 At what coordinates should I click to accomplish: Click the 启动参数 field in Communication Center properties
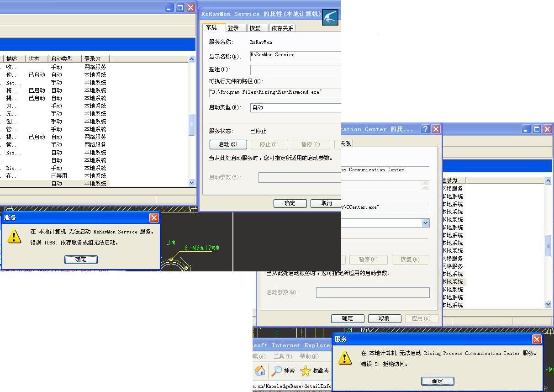[x=373, y=292]
